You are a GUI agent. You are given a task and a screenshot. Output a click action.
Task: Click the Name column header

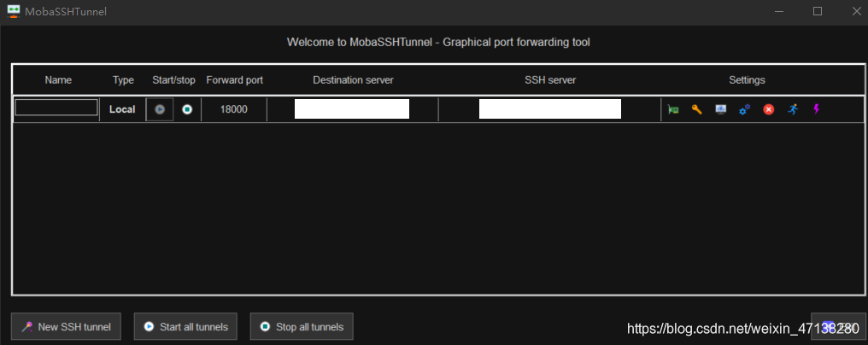point(58,79)
